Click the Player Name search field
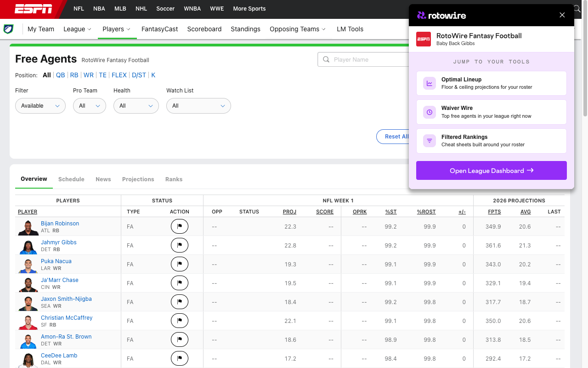The height and width of the screenshot is (368, 588). [x=363, y=59]
